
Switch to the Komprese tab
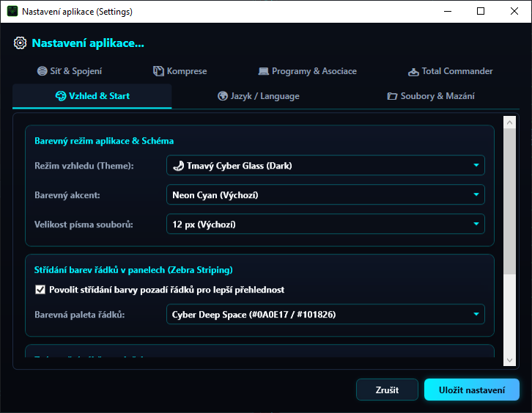click(x=180, y=71)
